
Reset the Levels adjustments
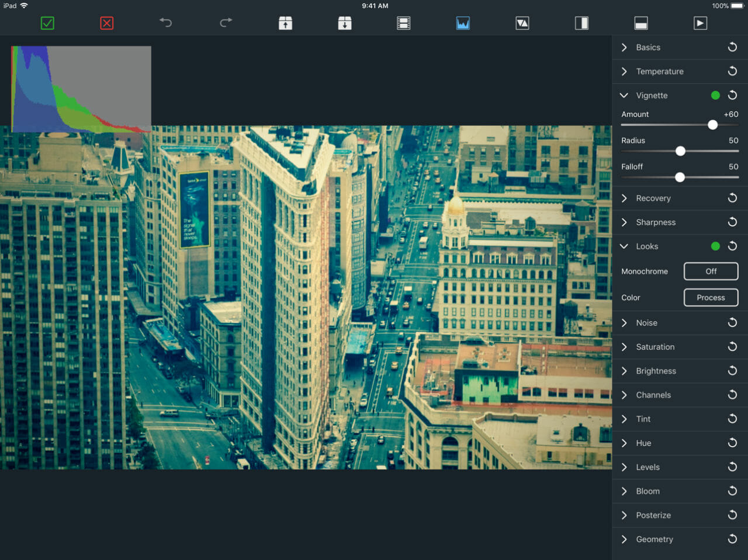(732, 467)
